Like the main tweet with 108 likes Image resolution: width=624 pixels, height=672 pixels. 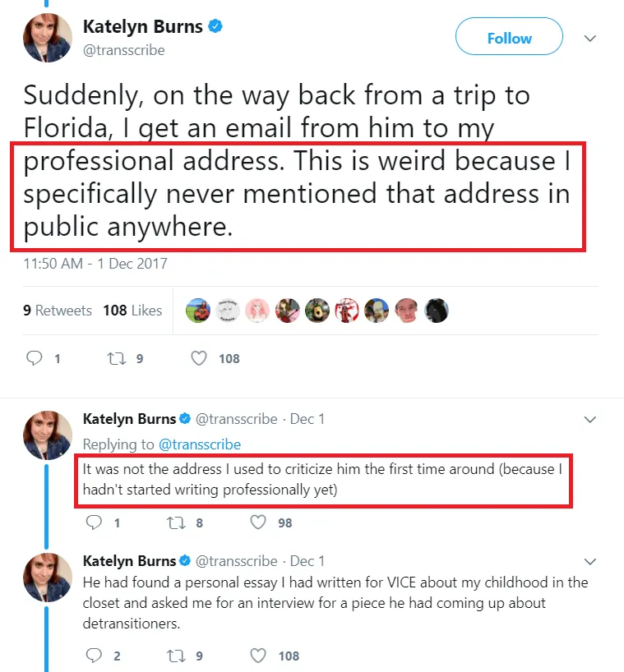coord(199,358)
